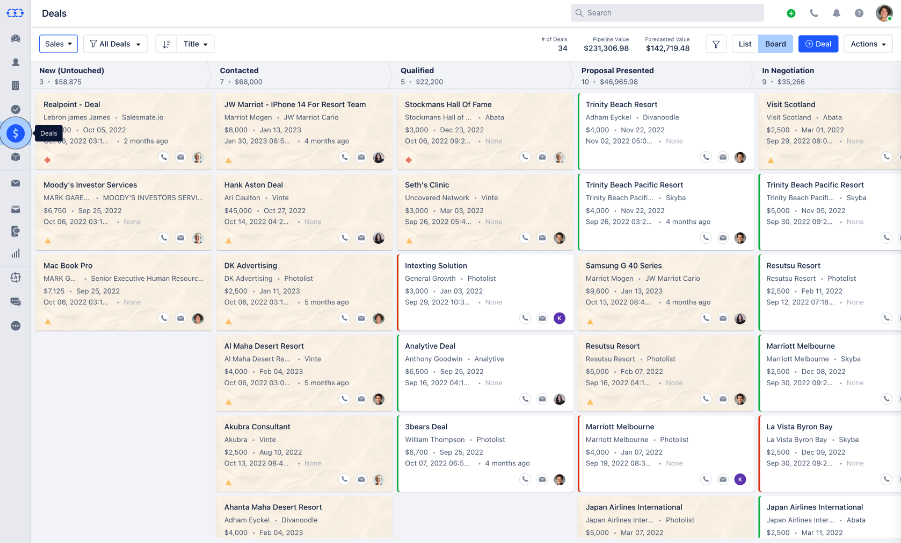Select the Deals dollar icon in sidebar
901x543 pixels.
pyautogui.click(x=16, y=133)
